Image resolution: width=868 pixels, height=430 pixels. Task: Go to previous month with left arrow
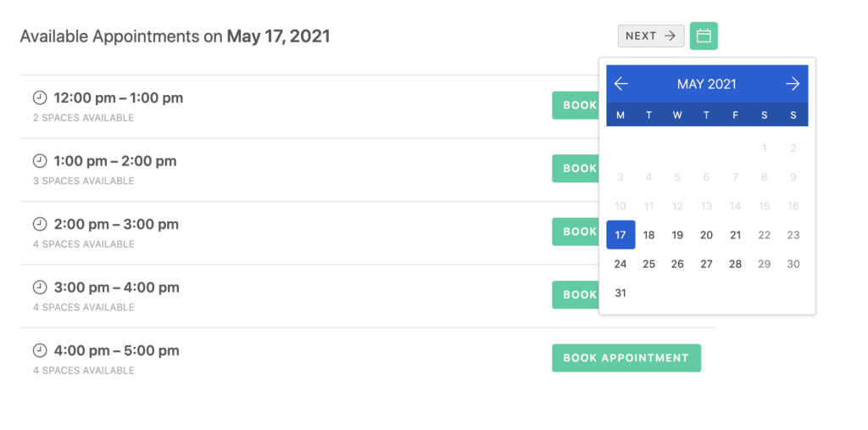click(x=621, y=84)
